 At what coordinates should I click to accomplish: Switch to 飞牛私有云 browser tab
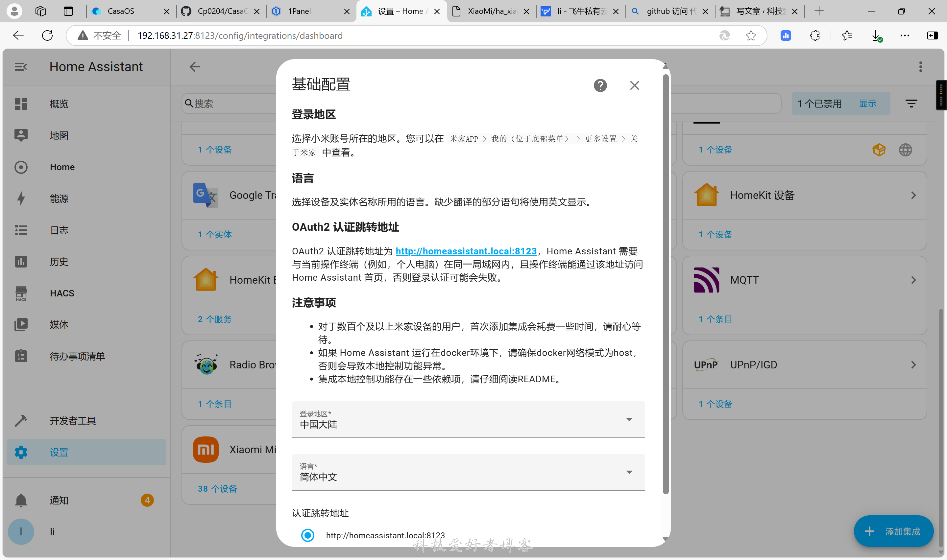pyautogui.click(x=580, y=11)
